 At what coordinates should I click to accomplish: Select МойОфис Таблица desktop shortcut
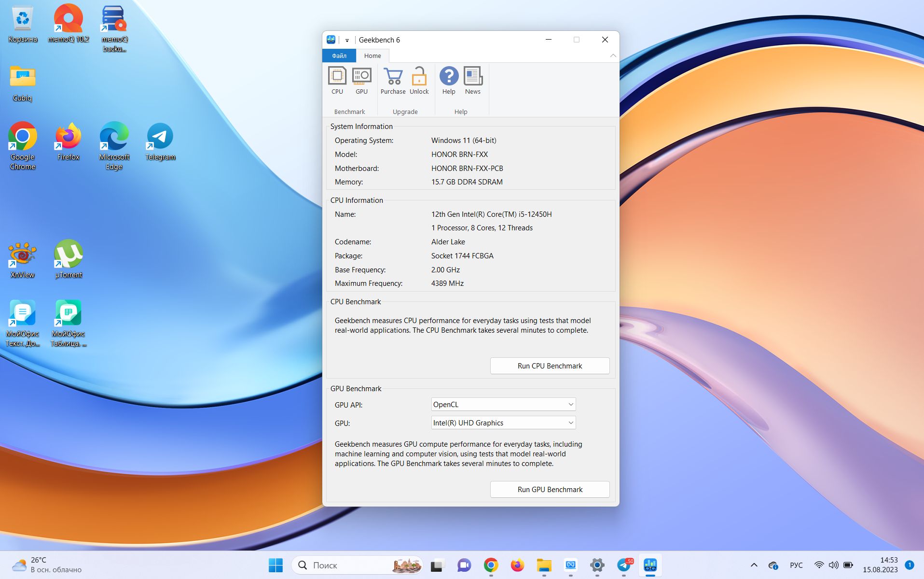(69, 323)
